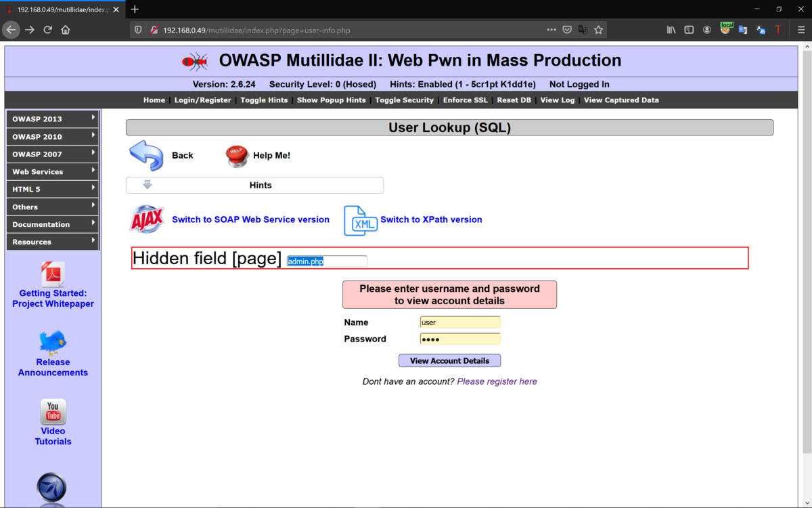Open the Getting Started PDF icon
The height and width of the screenshot is (508, 812).
[x=53, y=274]
